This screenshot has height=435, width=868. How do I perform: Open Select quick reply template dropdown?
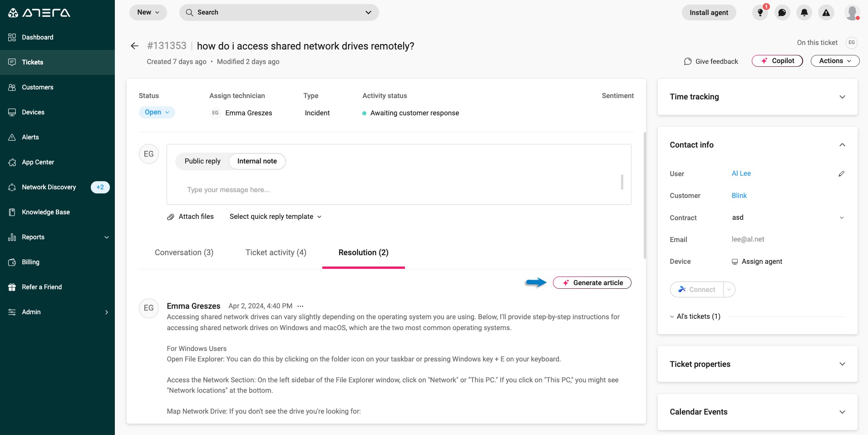(x=275, y=217)
